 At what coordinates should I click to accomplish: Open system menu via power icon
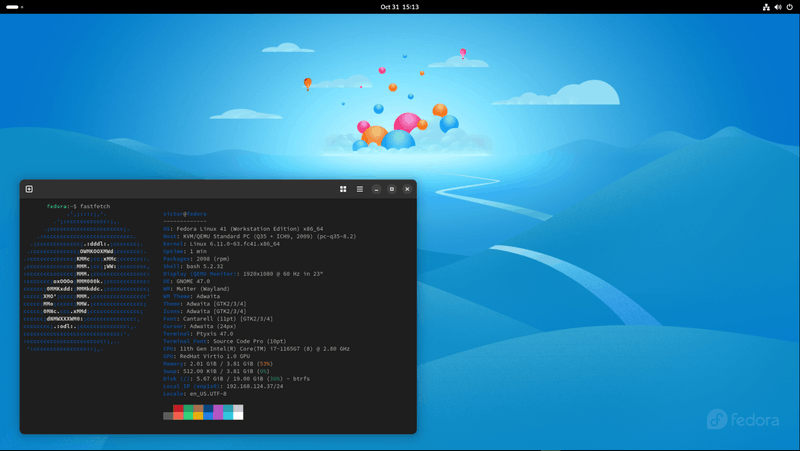click(789, 7)
